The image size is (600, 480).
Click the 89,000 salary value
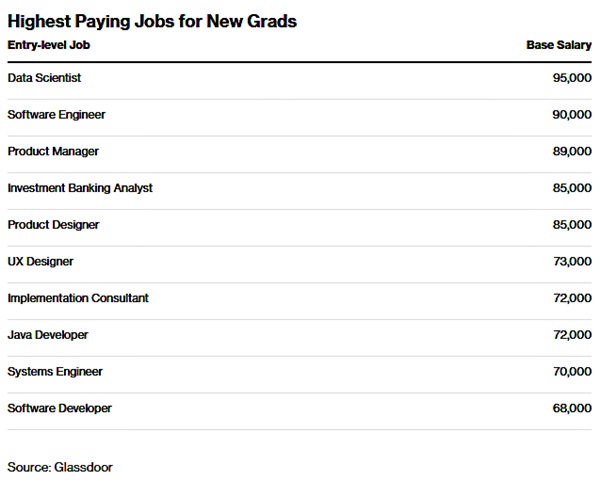[572, 151]
